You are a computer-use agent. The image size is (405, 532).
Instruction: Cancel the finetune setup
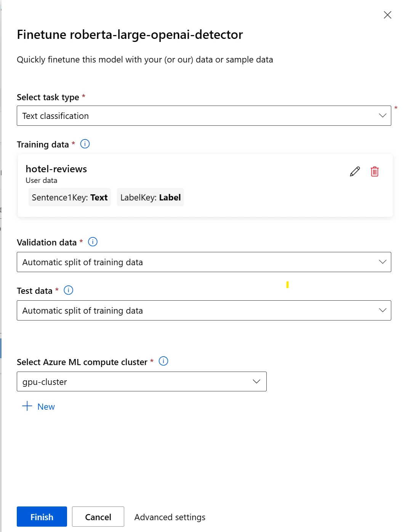coord(98,517)
